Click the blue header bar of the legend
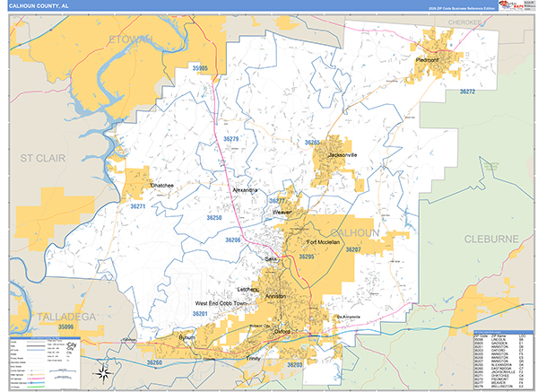 [45, 338]
